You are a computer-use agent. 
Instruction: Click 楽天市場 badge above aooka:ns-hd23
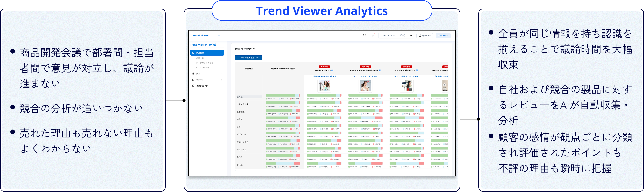324,67
